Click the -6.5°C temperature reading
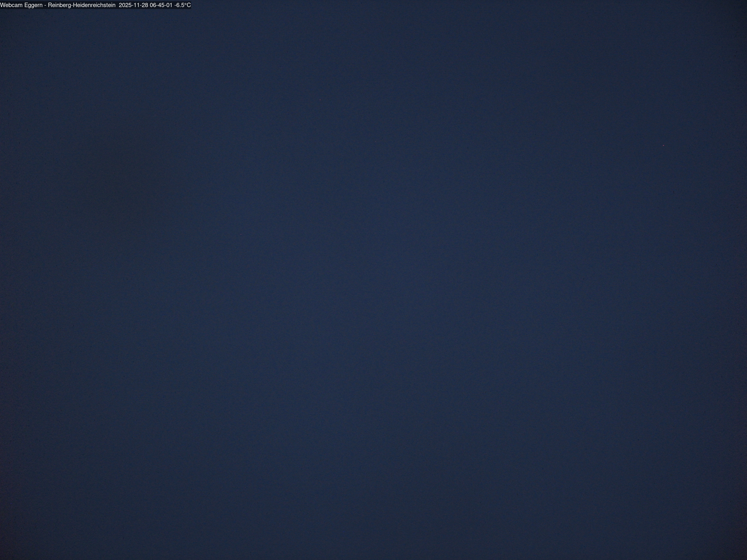This screenshot has width=747, height=560. (x=182, y=5)
